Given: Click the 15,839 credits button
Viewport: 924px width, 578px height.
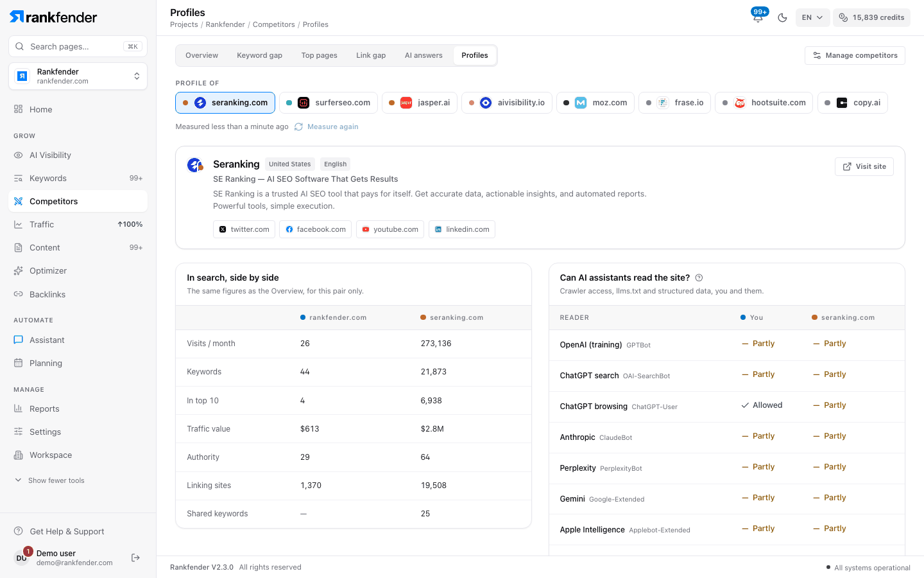Looking at the screenshot, I should tap(871, 17).
